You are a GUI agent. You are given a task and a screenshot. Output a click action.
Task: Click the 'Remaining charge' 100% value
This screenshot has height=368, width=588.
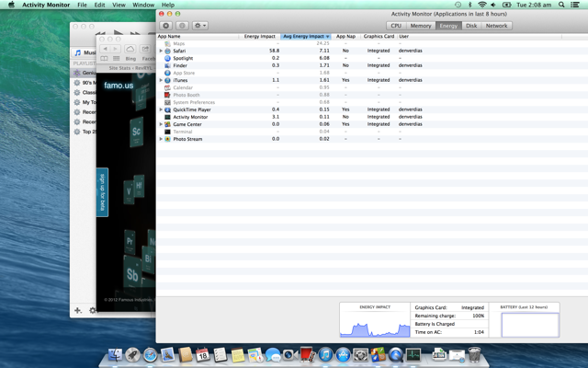pos(478,316)
